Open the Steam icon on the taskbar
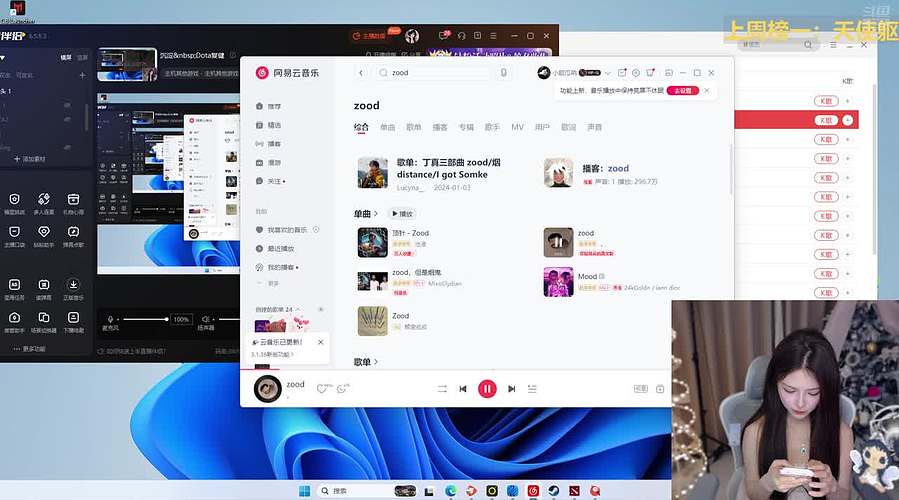Image resolution: width=899 pixels, height=500 pixels. tap(553, 491)
